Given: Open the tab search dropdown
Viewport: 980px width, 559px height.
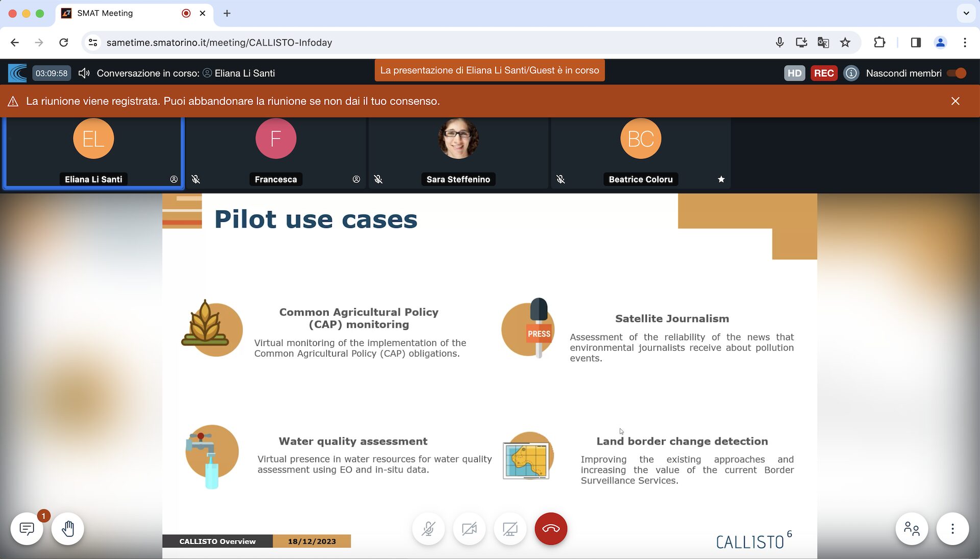Looking at the screenshot, I should tap(966, 13).
